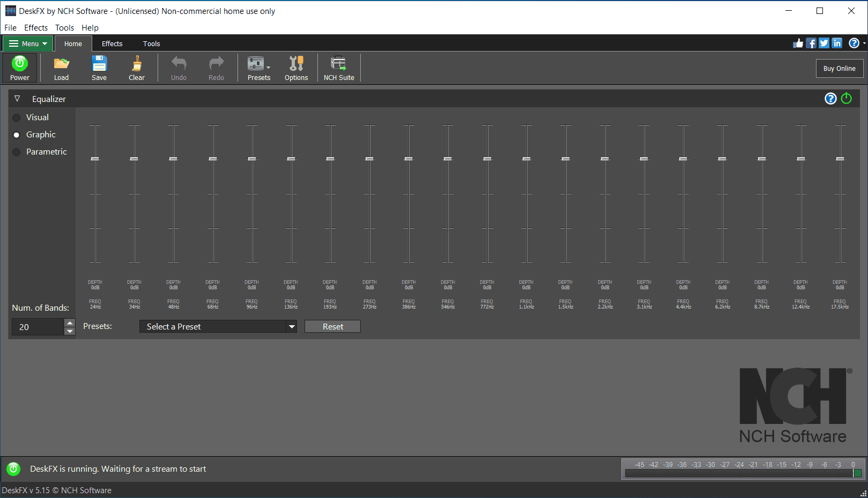Viewport: 868px width, 498px height.
Task: Click the 24Hz band slider handle
Action: 95,159
